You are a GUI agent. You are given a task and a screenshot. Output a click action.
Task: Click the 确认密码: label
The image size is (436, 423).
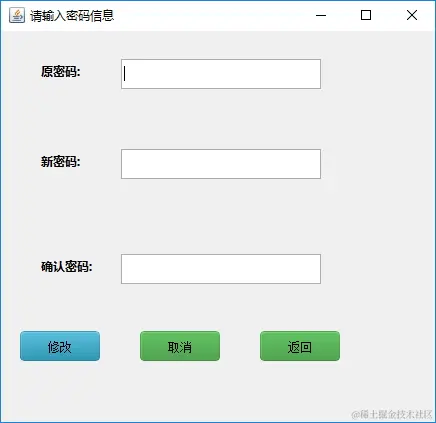[x=67, y=267]
